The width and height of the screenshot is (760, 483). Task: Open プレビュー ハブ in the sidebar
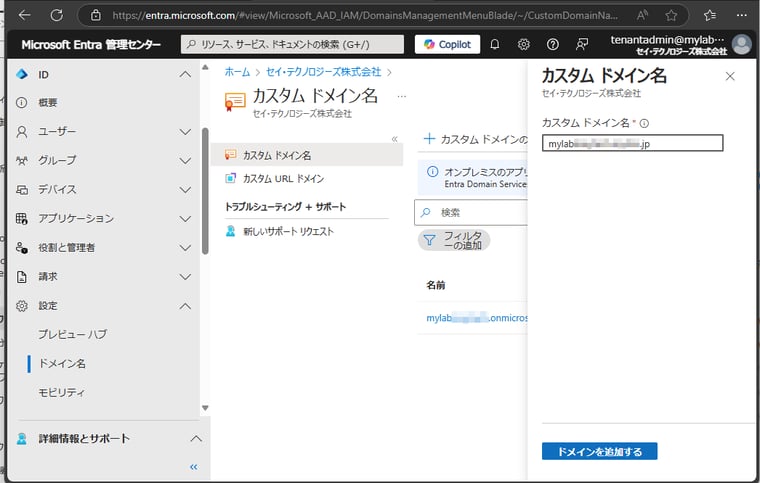pyautogui.click(x=72, y=334)
